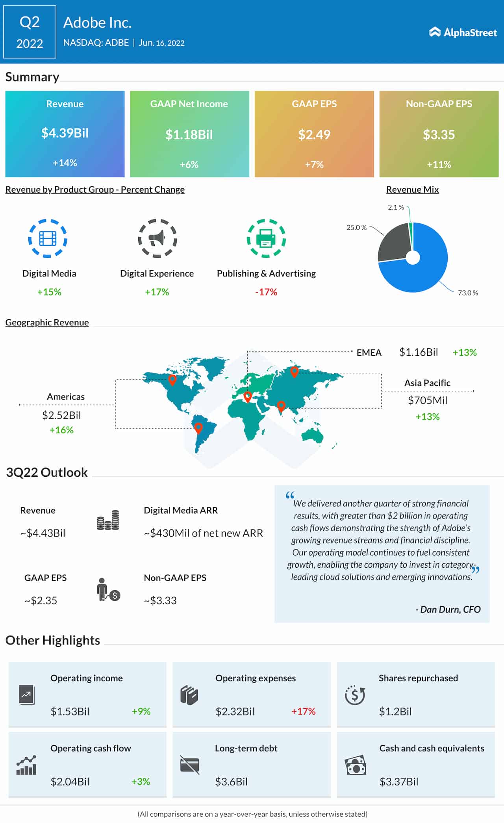
Task: Click the EMEA $1.16Bil figure
Action: point(419,352)
